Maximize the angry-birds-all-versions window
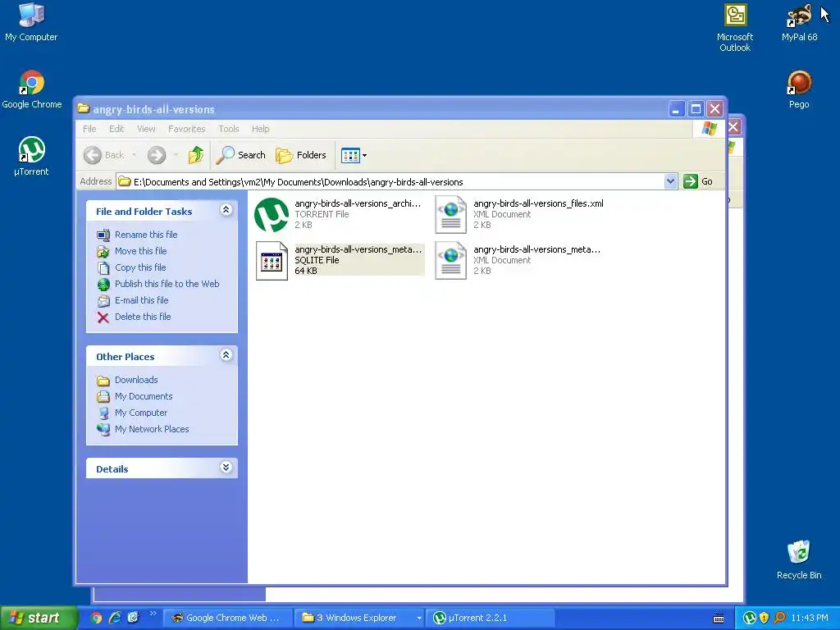This screenshot has width=840, height=630. (696, 109)
